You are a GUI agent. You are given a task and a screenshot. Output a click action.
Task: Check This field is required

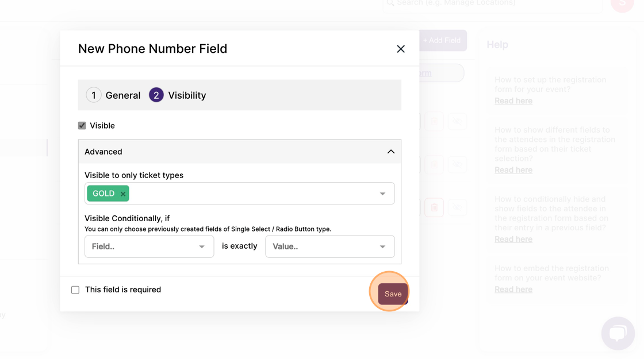point(75,289)
